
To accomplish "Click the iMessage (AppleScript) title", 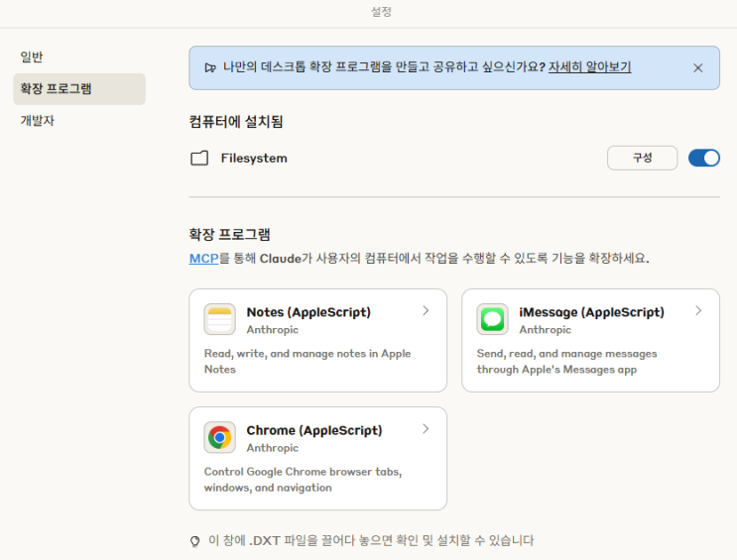I will [591, 312].
